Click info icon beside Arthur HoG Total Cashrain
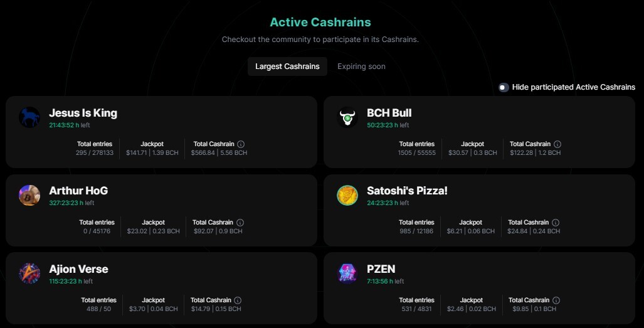The width and height of the screenshot is (644, 328). click(x=240, y=223)
